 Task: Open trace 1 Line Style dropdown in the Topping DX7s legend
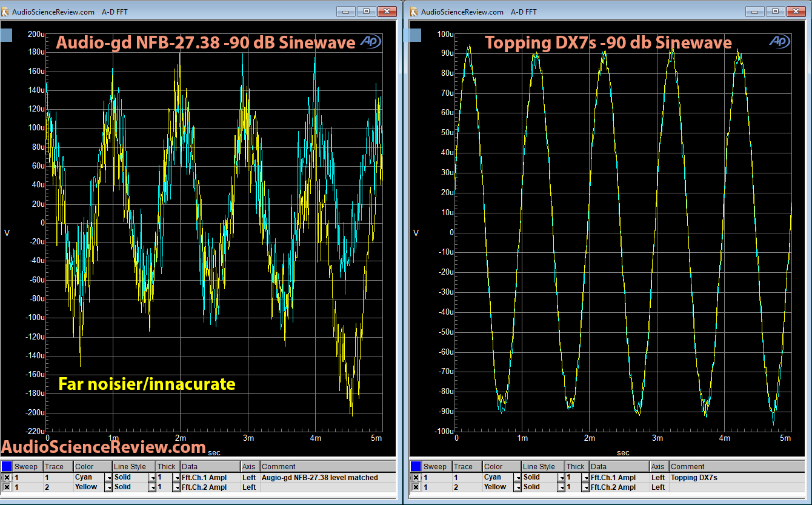point(561,478)
